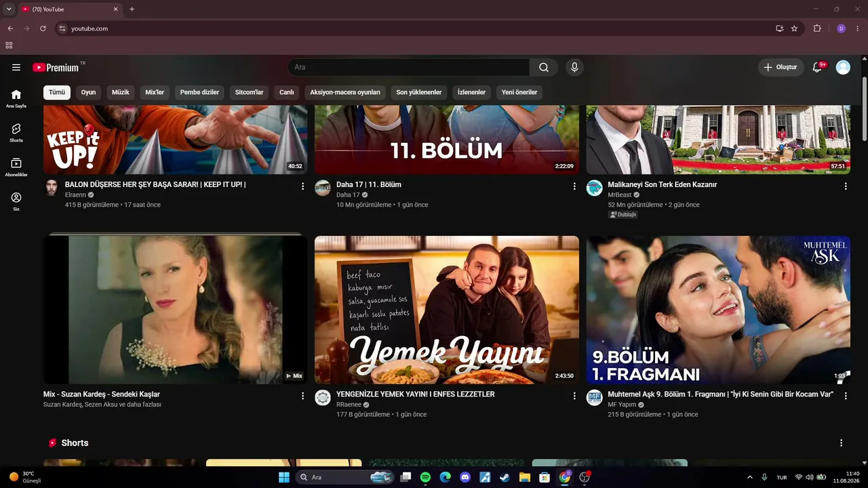This screenshot has height=488, width=868.
Task: Open the Siz page in sidebar
Action: click(16, 201)
